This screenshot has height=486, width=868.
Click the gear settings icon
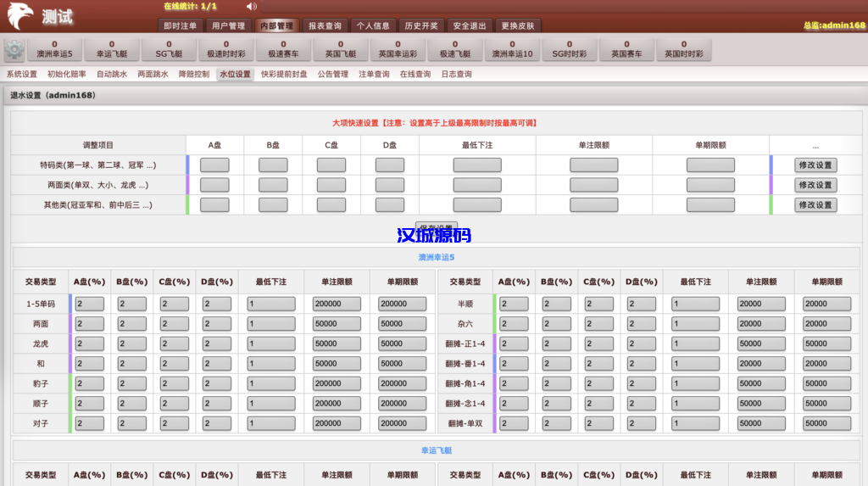pos(14,50)
